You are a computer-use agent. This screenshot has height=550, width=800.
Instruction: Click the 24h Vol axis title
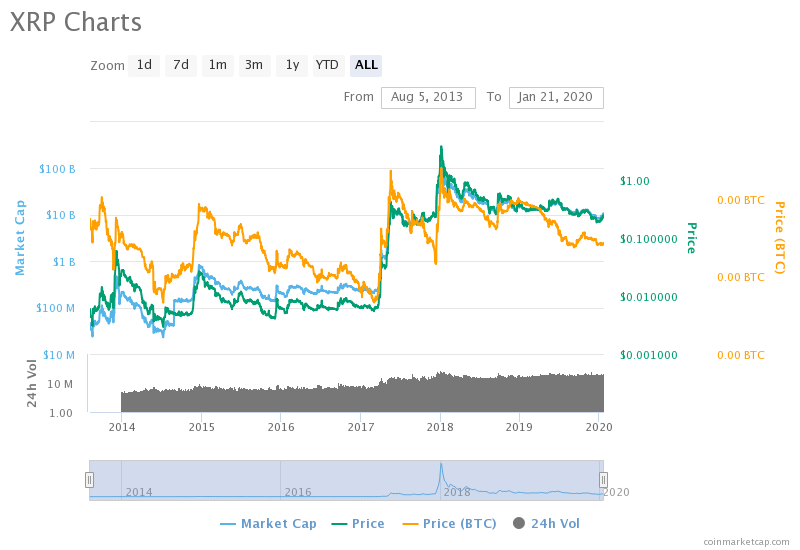tap(32, 383)
